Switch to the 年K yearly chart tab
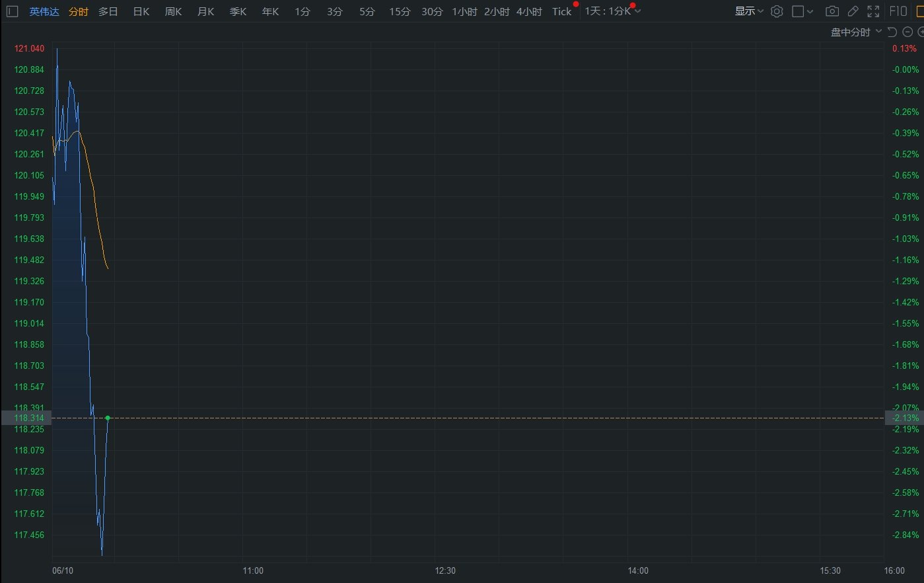 click(270, 11)
